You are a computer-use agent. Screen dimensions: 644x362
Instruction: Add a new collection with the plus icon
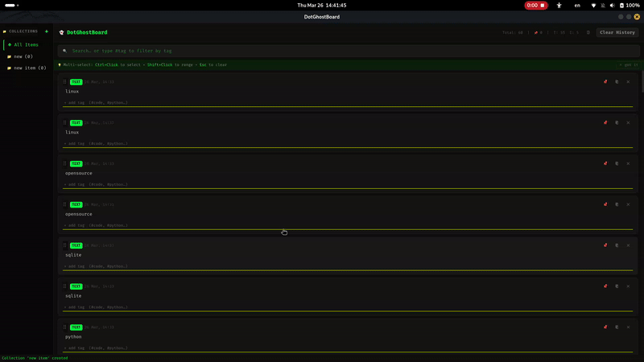47,31
